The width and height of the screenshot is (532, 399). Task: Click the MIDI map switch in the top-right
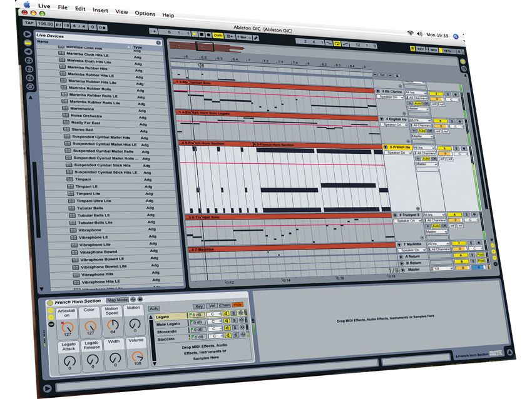pos(434,50)
